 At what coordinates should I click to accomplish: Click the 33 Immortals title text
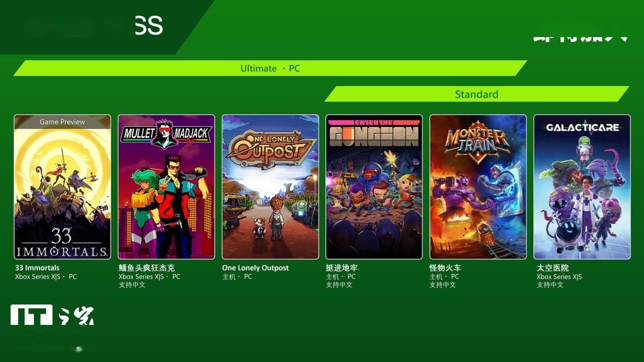click(37, 268)
